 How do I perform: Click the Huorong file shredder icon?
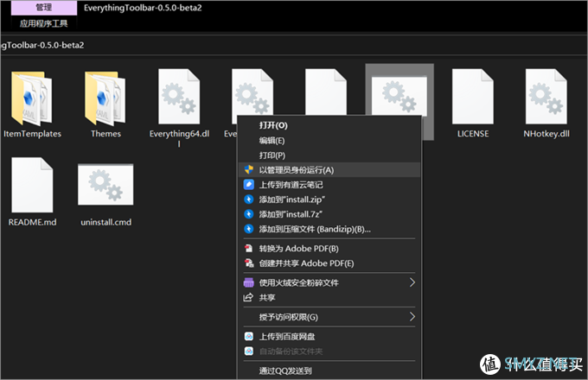[x=249, y=282]
